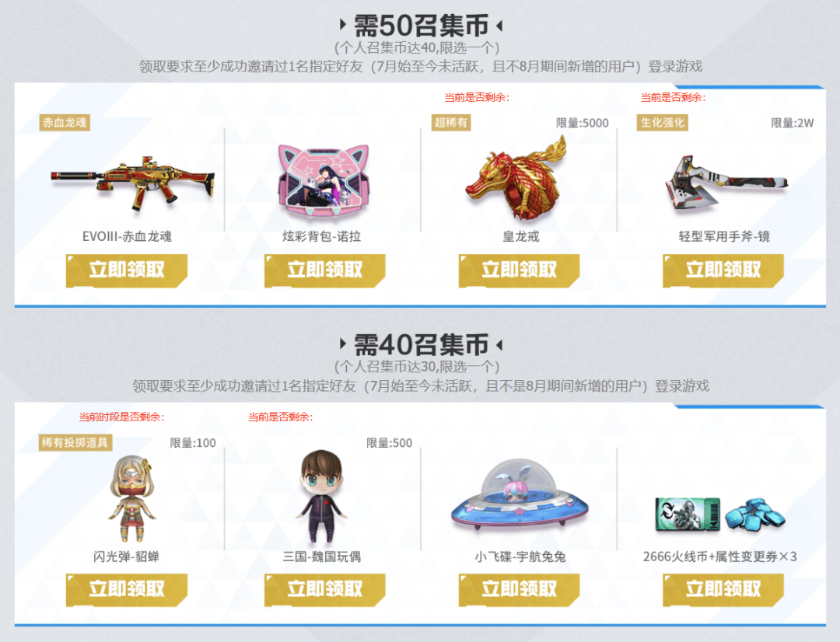This screenshot has width=840, height=642.
Task: Claim EVOIII-赤血龙魂 with 立即领取 button
Action: tap(127, 271)
